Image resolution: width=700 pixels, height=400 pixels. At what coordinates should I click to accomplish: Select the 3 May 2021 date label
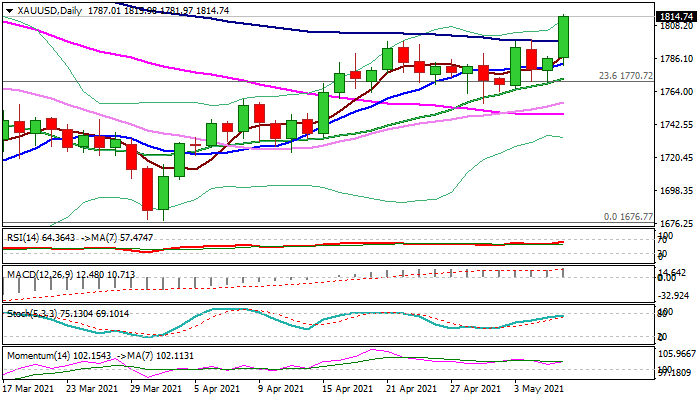(x=540, y=388)
